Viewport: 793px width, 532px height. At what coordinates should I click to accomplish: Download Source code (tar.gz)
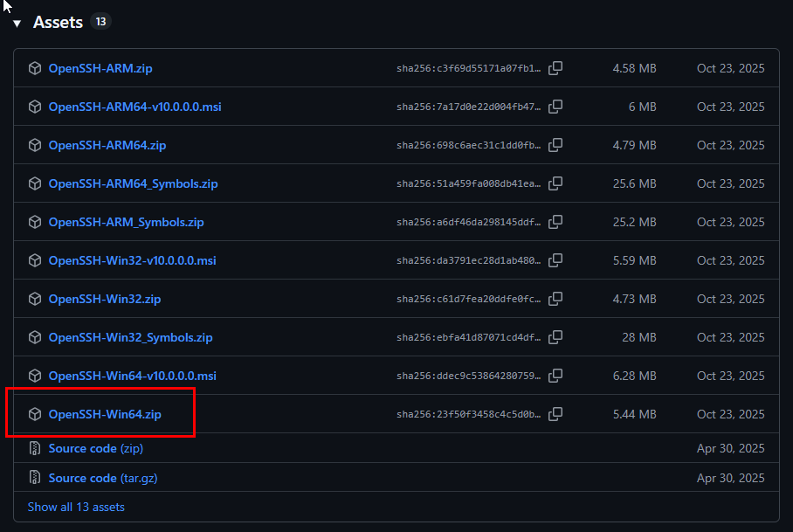(103, 478)
